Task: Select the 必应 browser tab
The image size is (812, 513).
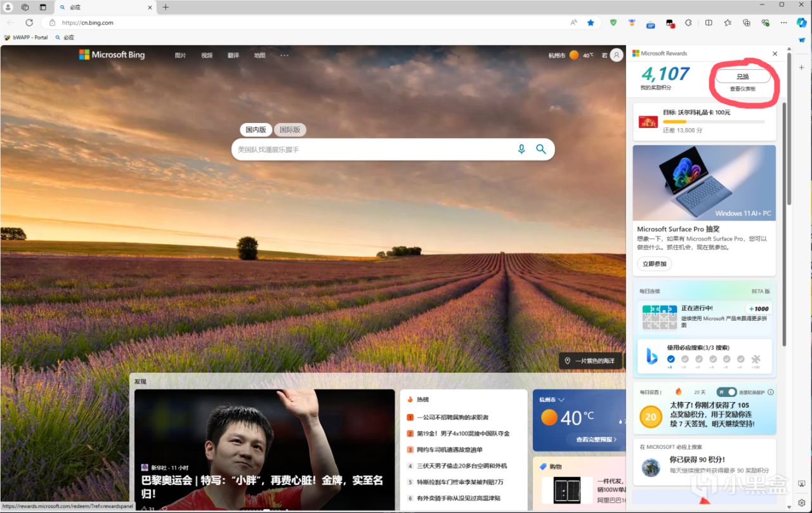Action: [x=105, y=8]
